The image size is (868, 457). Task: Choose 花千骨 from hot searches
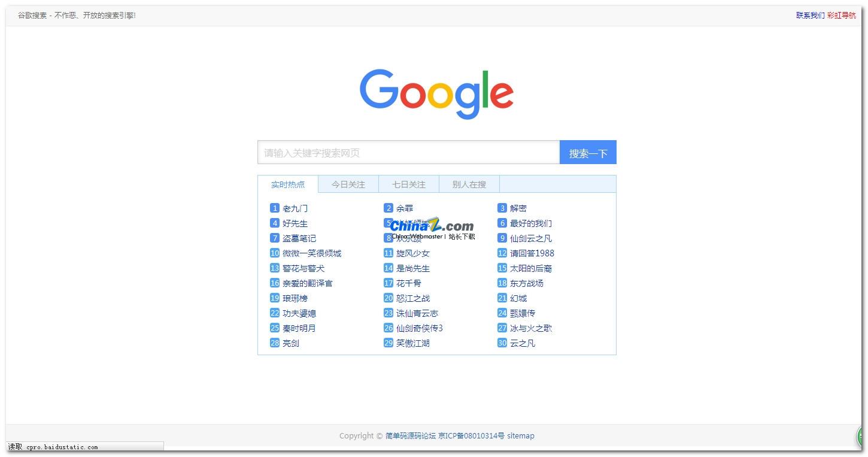409,283
